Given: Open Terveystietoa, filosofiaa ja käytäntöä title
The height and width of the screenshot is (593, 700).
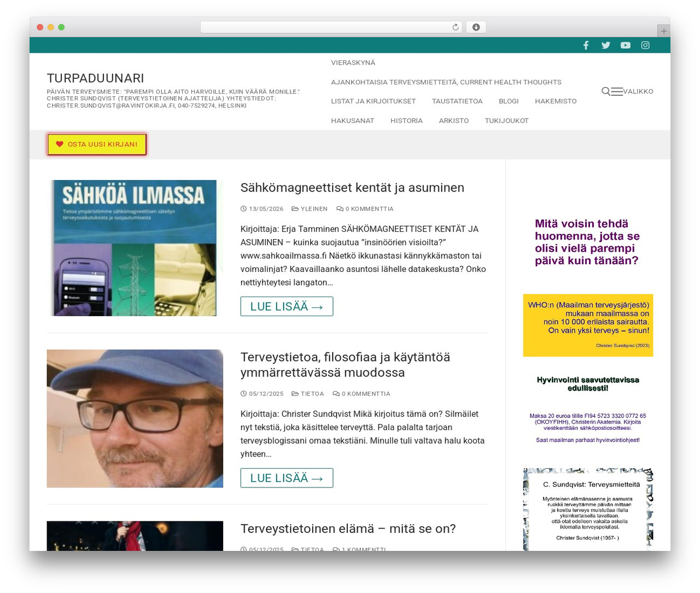Looking at the screenshot, I should (x=345, y=365).
